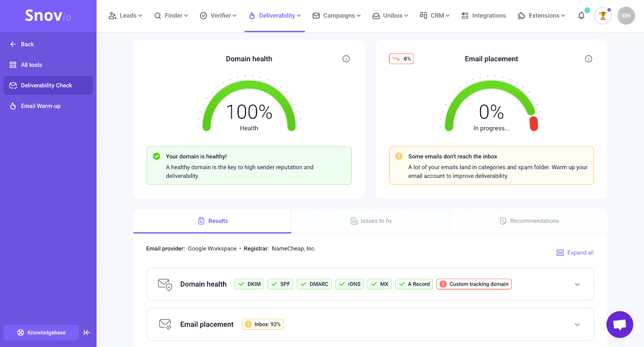Viewport: 644px width, 347px height.
Task: Open the CRM dropdown menu
Action: 435,16
